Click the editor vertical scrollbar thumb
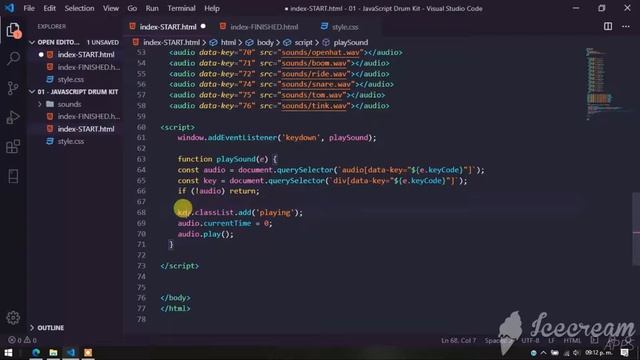640x360 pixels. pyautogui.click(x=636, y=228)
